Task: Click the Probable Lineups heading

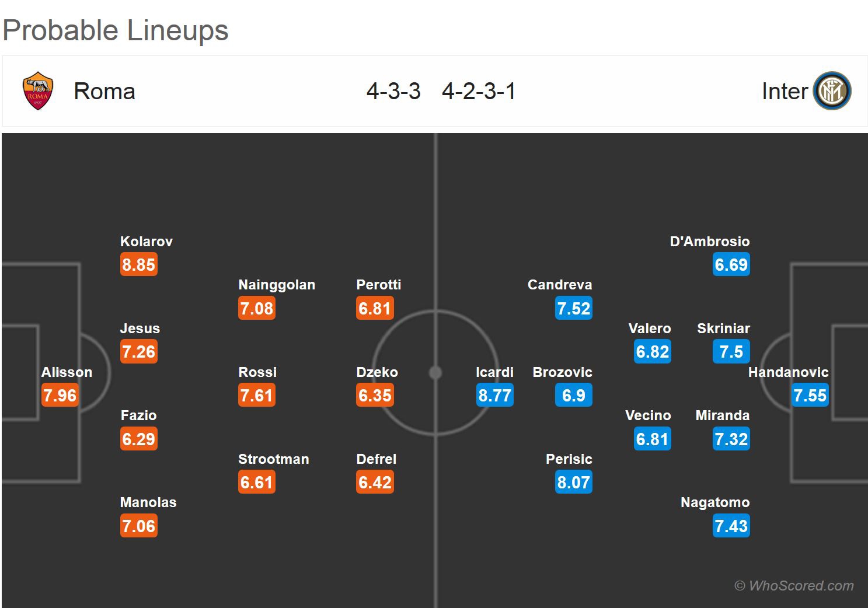Action: 116,30
